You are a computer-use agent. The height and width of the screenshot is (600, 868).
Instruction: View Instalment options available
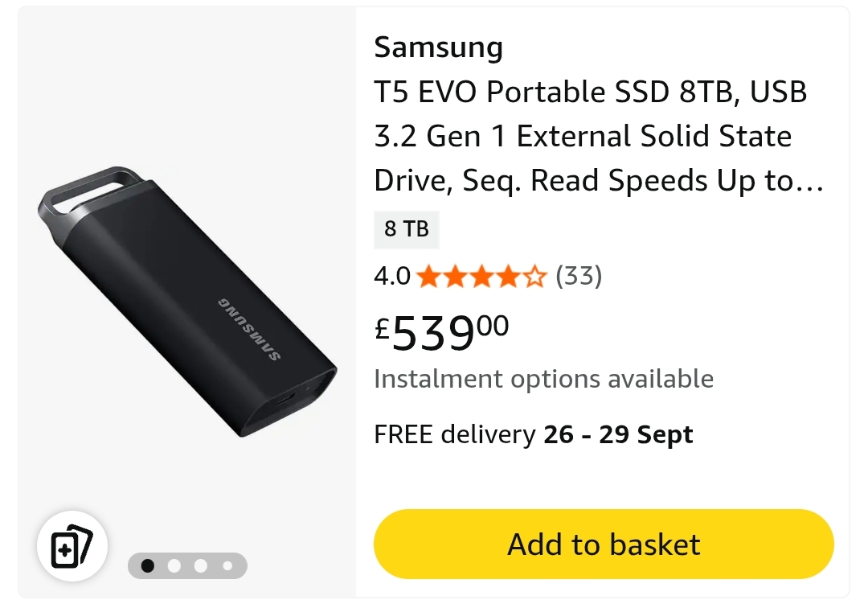click(x=543, y=379)
